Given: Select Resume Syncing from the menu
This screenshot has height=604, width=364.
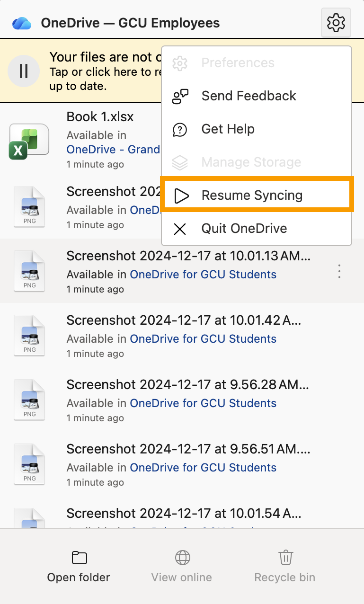Looking at the screenshot, I should click(252, 195).
